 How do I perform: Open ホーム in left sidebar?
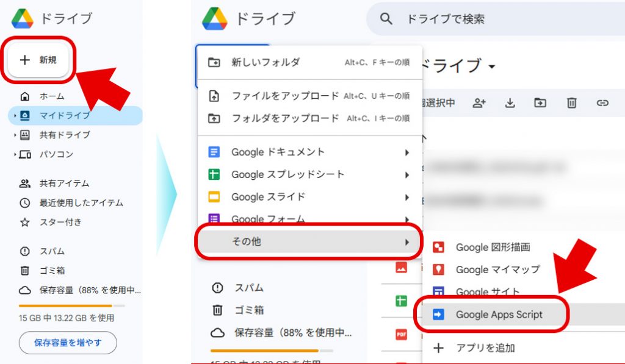pos(52,96)
